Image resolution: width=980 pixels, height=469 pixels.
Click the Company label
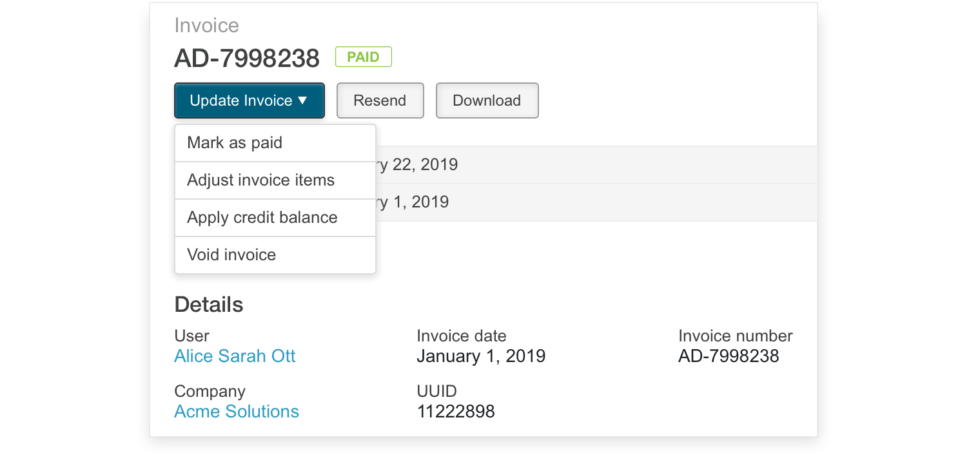click(210, 392)
